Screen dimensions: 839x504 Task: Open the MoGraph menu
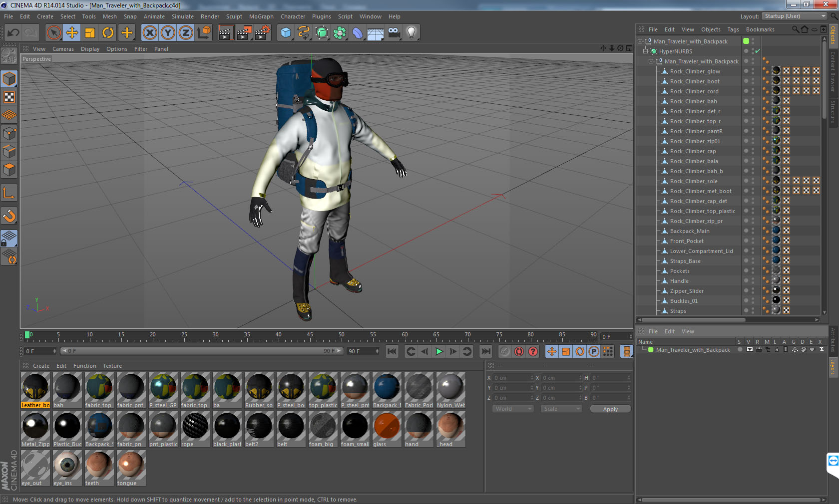tap(261, 16)
